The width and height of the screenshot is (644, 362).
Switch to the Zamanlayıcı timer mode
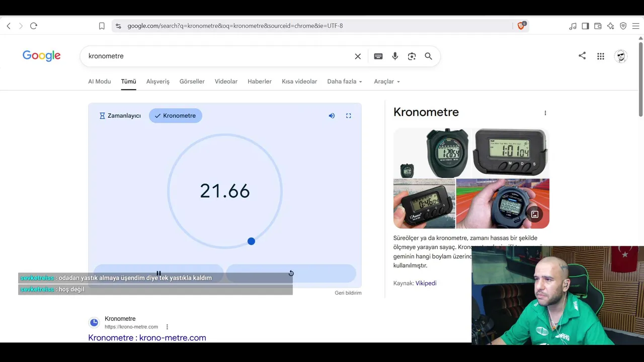120,116
